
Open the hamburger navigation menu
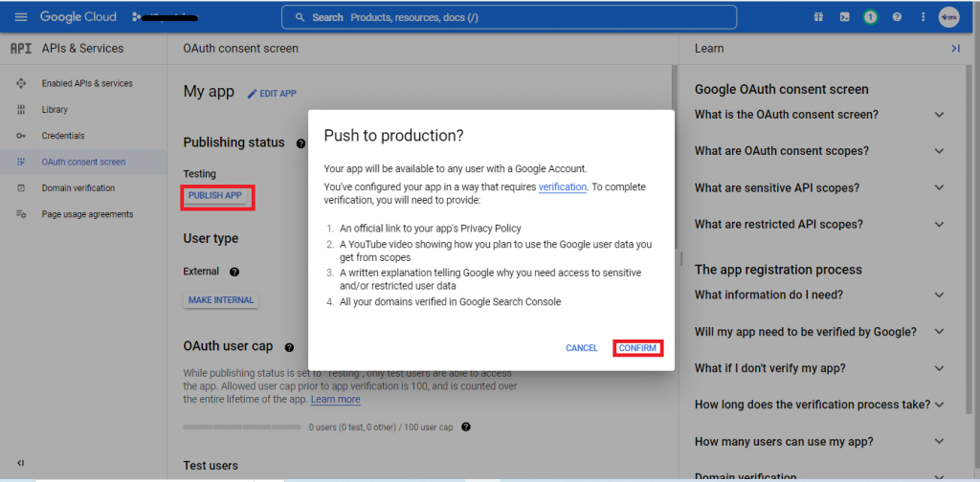tap(21, 17)
